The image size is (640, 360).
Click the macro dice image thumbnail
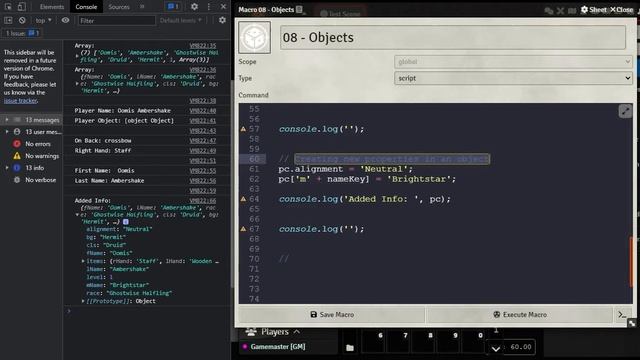click(x=254, y=38)
